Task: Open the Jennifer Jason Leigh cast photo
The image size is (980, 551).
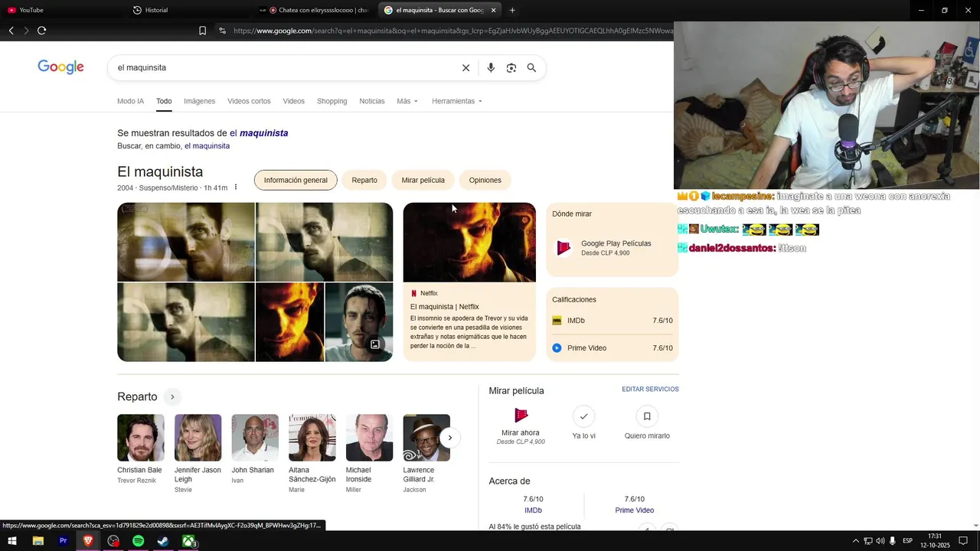Action: click(x=198, y=438)
